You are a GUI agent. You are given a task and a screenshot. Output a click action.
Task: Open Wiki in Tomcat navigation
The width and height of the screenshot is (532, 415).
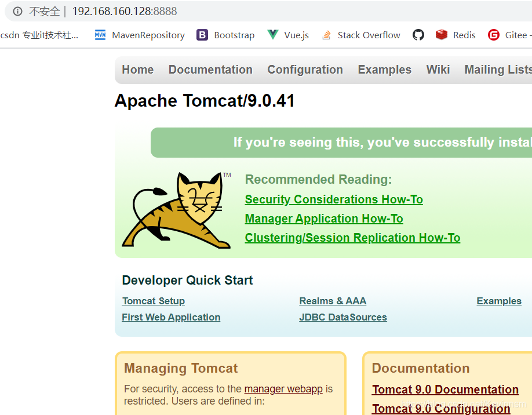coord(438,70)
